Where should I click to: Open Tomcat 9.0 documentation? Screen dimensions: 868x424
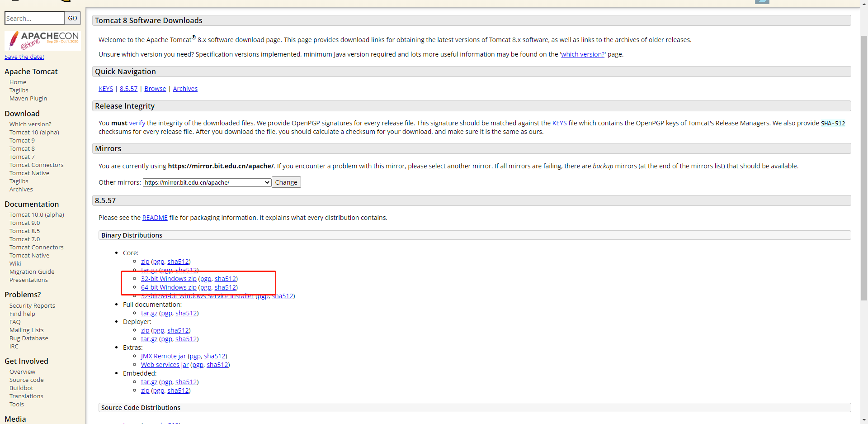coord(25,223)
